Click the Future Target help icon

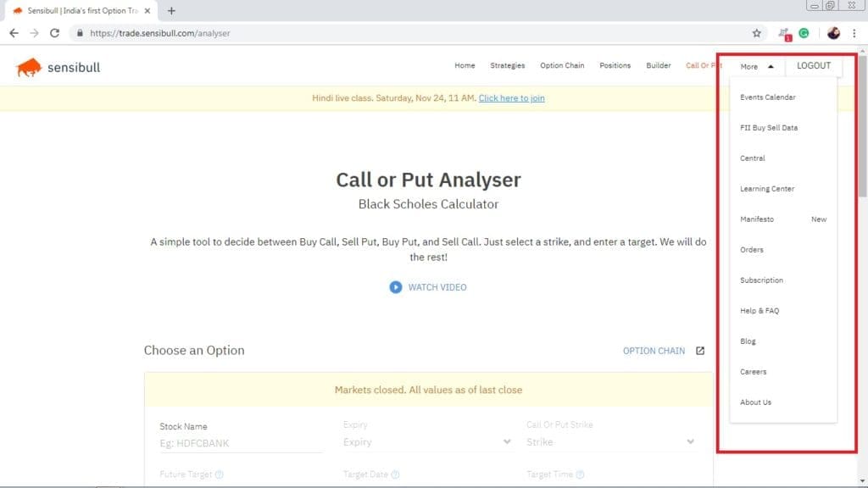220,475
